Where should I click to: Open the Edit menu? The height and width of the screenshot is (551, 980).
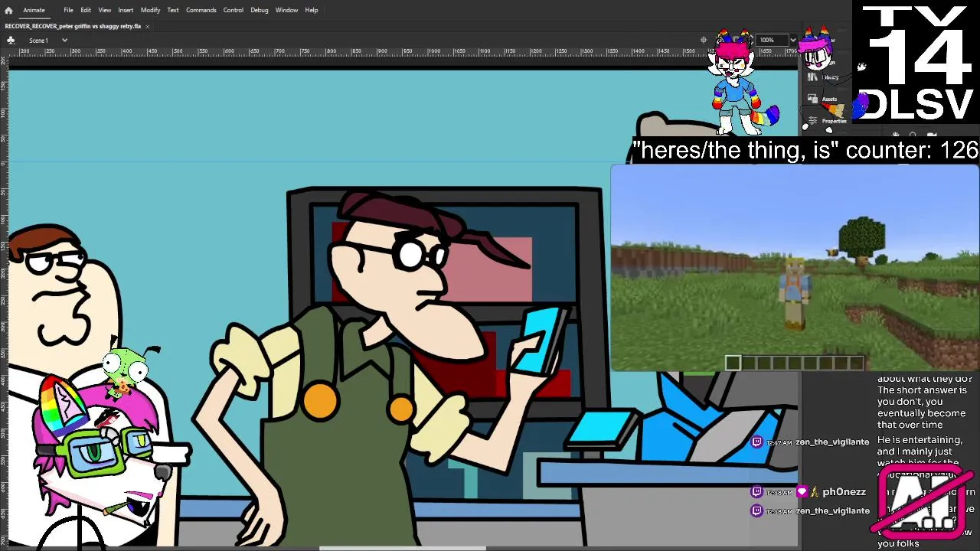(86, 10)
